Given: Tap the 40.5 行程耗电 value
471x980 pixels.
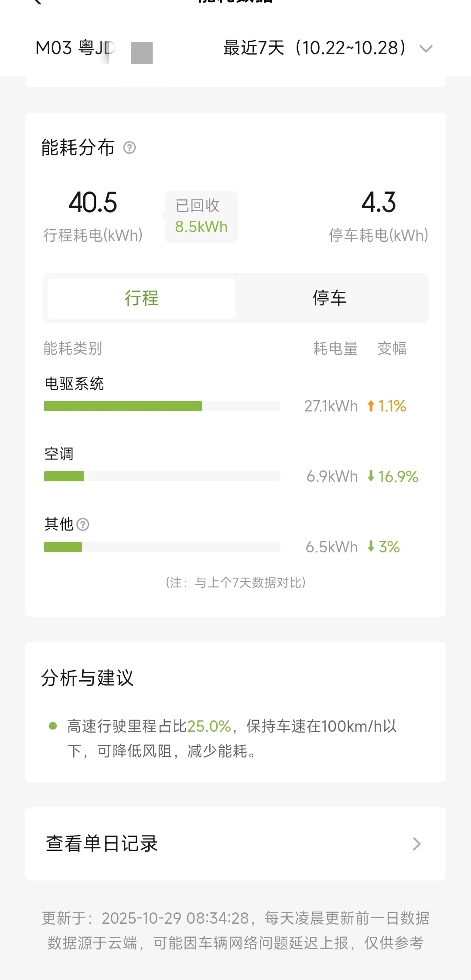Looking at the screenshot, I should [93, 203].
